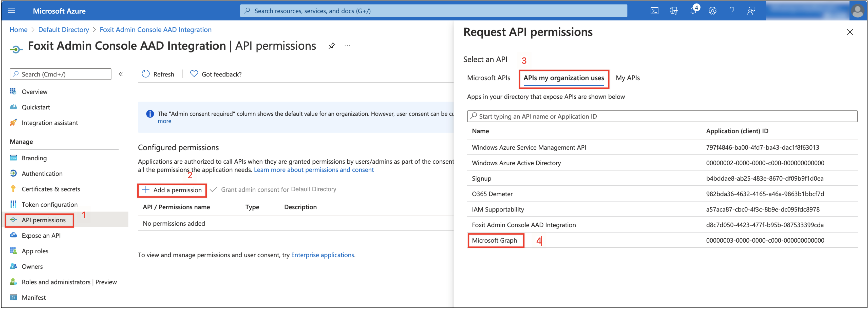
Task: Open the notifications bell
Action: [693, 10]
